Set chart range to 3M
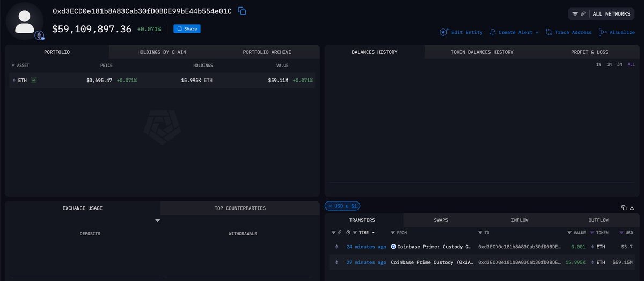Image resolution: width=644 pixels, height=281 pixels. tap(619, 64)
